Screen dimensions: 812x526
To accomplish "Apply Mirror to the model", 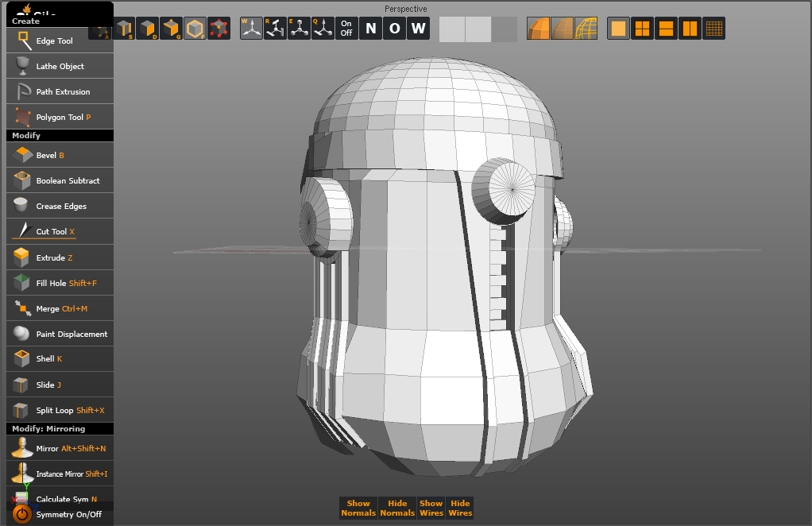I will coord(60,448).
